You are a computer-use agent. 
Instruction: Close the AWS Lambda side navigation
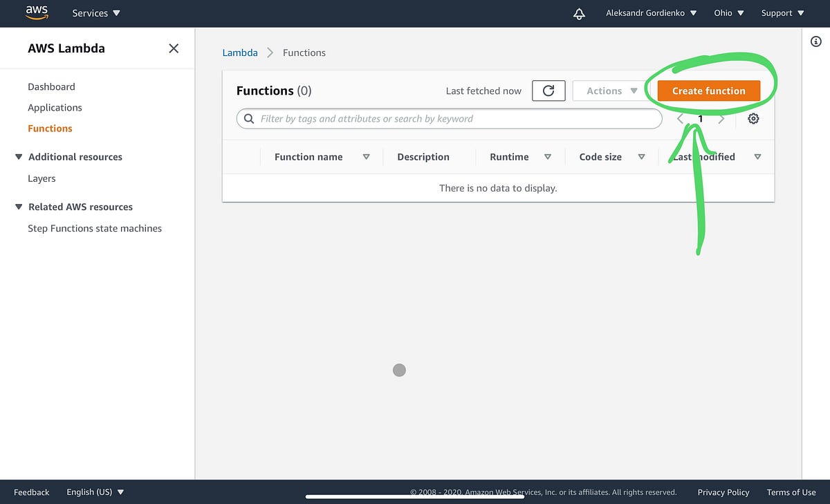coord(174,48)
